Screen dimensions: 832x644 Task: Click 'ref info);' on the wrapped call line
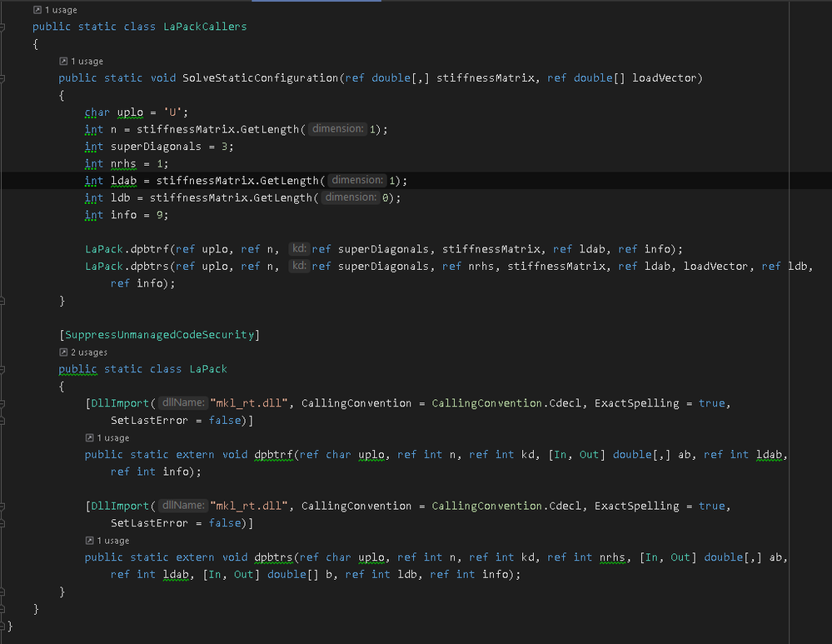click(142, 283)
